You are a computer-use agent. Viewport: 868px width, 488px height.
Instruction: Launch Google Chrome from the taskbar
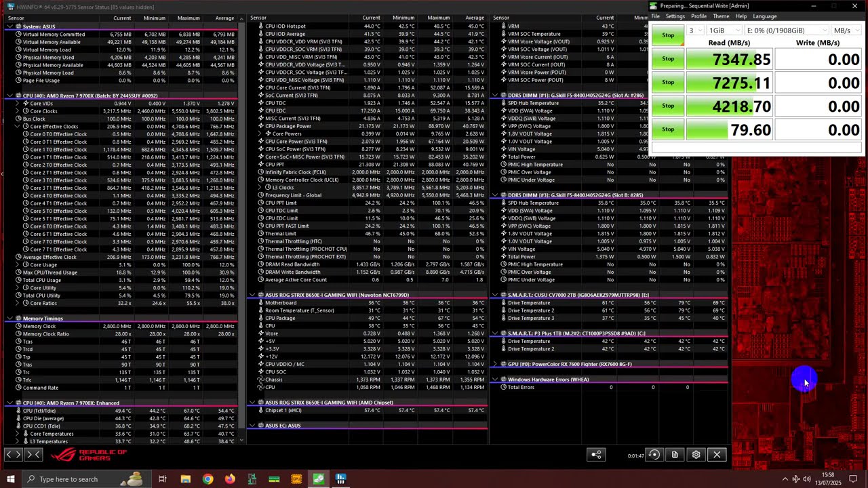tap(208, 479)
